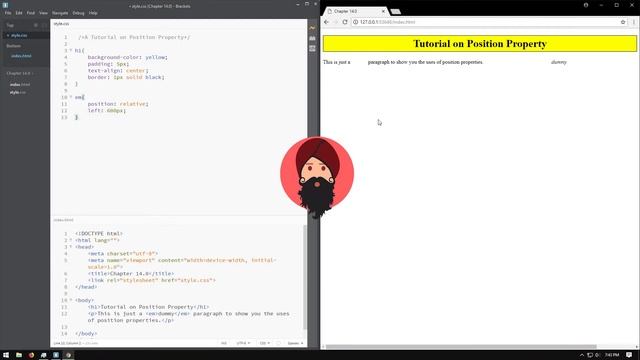This screenshot has height=360, width=640.
Task: Click the third icon in Brackets' right toolbar
Action: (312, 49)
